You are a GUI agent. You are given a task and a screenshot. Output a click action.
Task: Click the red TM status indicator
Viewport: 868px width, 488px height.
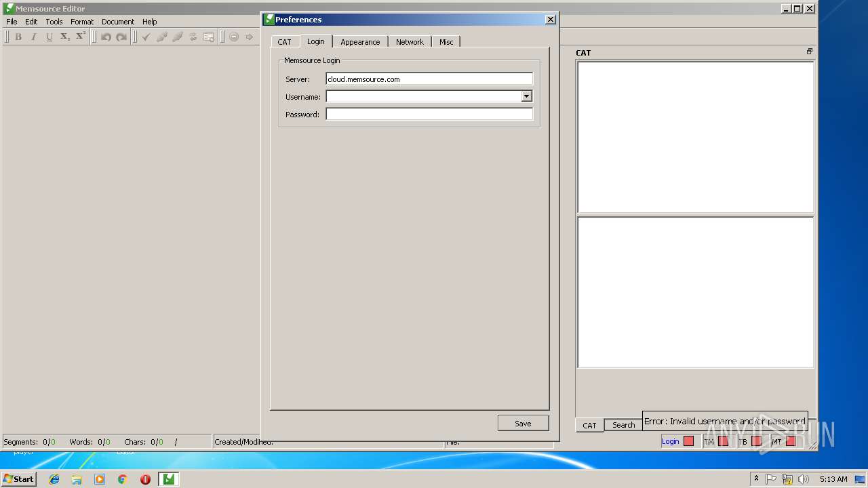[723, 441]
